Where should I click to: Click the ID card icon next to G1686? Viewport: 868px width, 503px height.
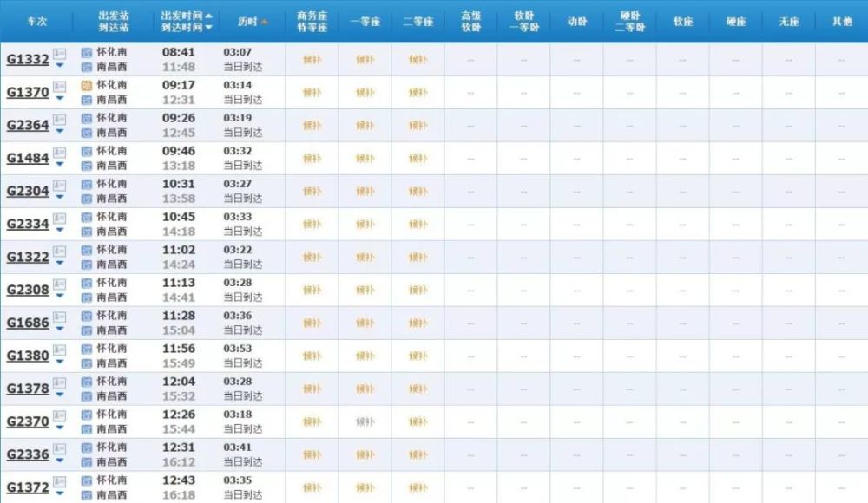(59, 317)
